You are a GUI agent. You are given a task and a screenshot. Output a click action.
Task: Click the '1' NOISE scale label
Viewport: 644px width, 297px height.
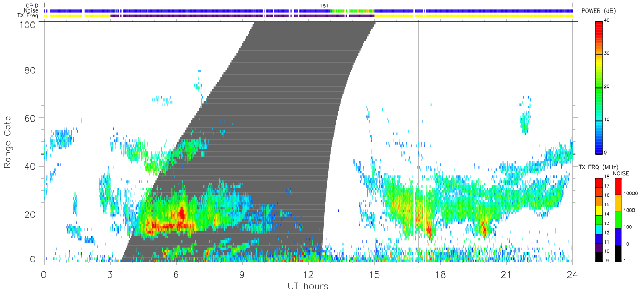[625, 261]
